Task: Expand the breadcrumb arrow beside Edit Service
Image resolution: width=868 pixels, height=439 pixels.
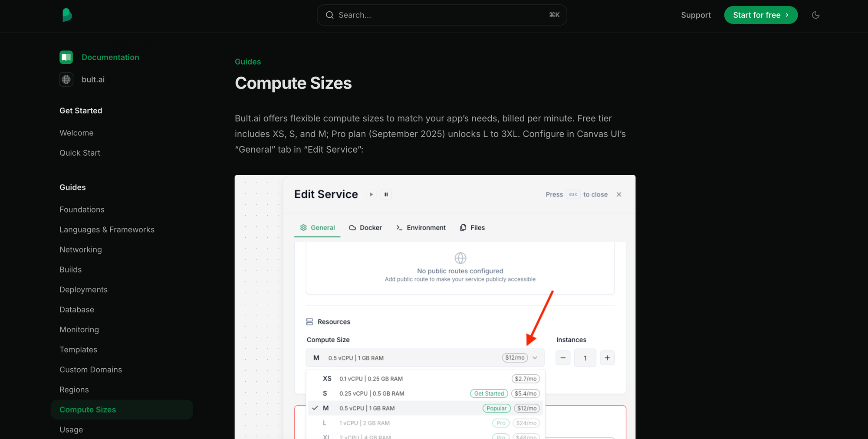Action: 372,194
